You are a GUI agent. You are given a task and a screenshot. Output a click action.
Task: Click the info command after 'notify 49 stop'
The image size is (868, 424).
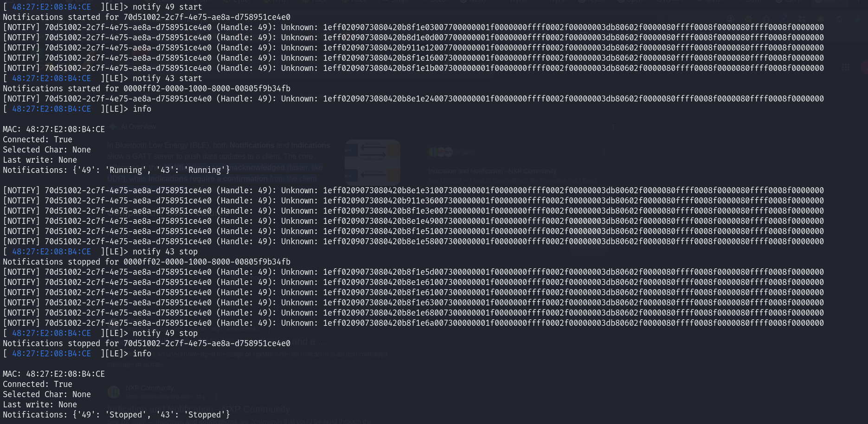point(142,354)
